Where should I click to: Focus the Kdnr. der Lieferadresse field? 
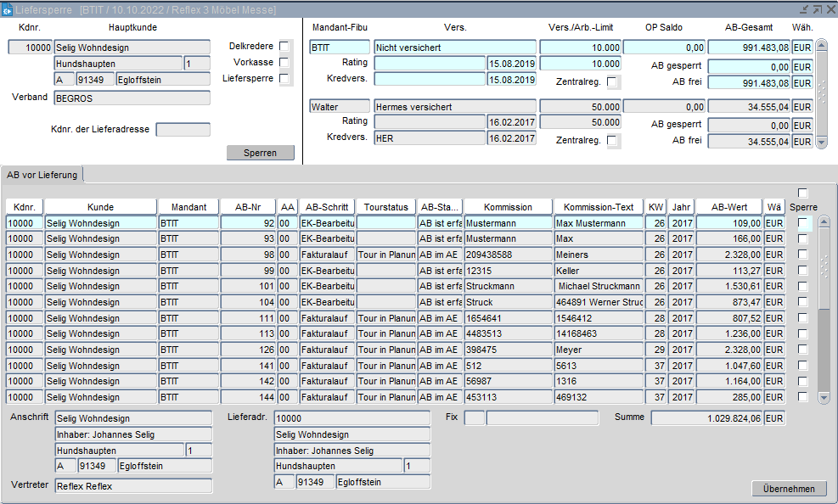coord(183,130)
